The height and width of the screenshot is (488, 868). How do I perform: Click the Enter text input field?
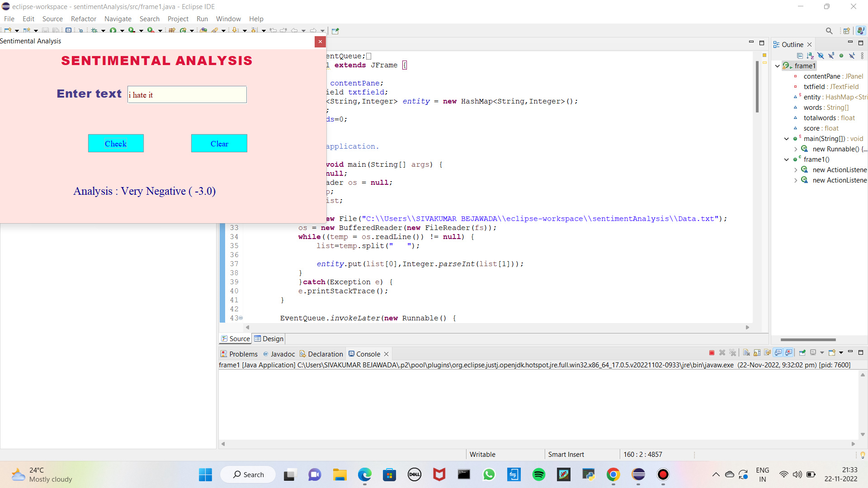tap(187, 94)
